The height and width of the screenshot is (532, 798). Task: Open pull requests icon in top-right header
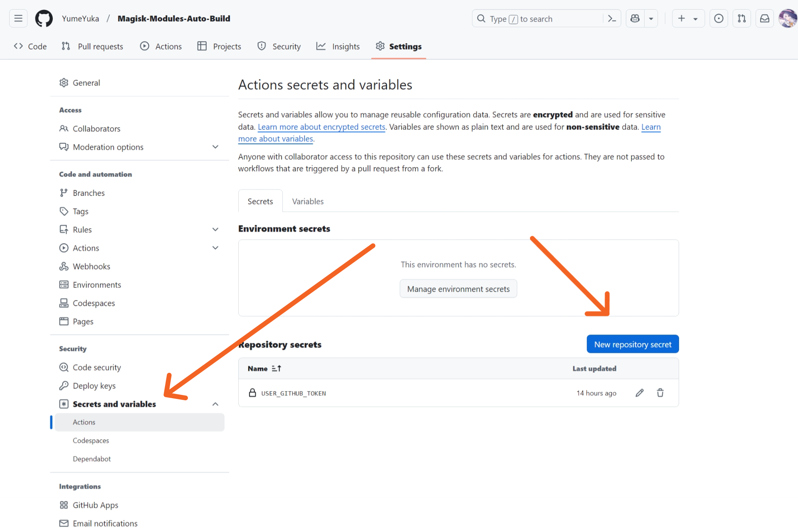tap(741, 19)
